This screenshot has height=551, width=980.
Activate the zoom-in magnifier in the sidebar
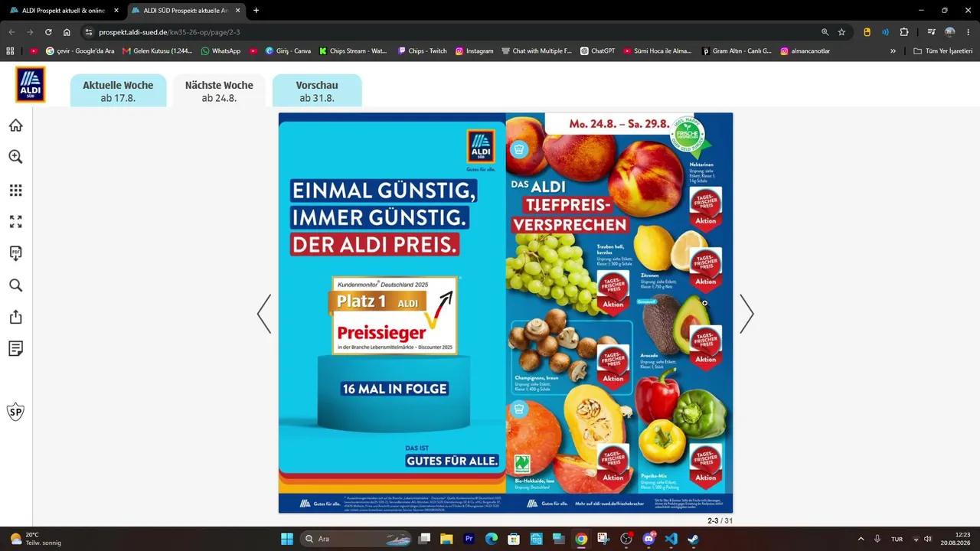tap(15, 157)
